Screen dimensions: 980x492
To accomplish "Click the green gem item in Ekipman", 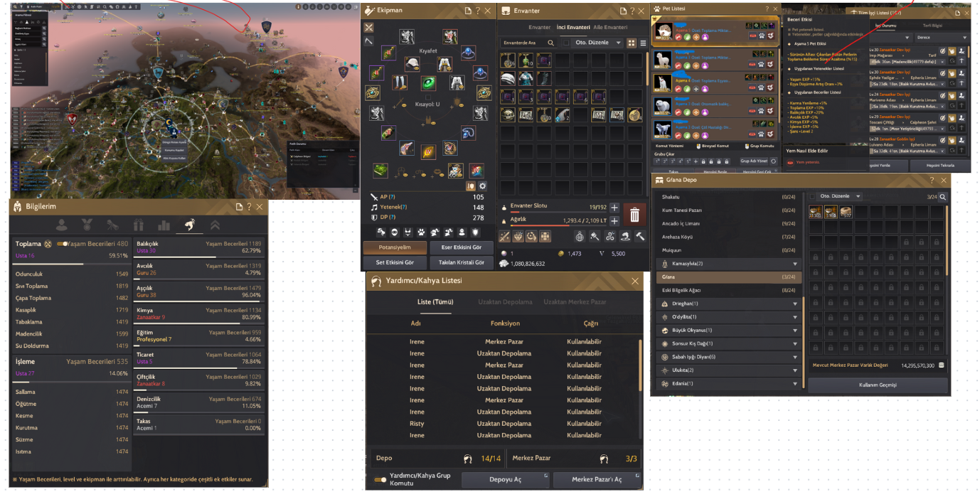I will [428, 83].
